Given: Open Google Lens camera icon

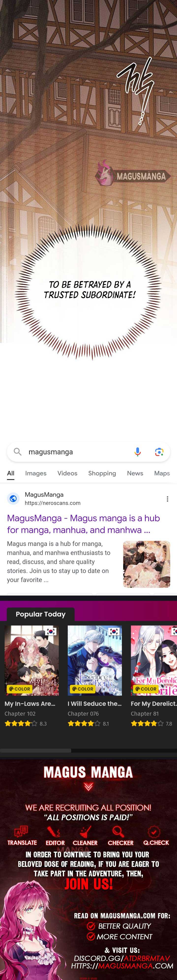Looking at the screenshot, I should click(x=159, y=452).
